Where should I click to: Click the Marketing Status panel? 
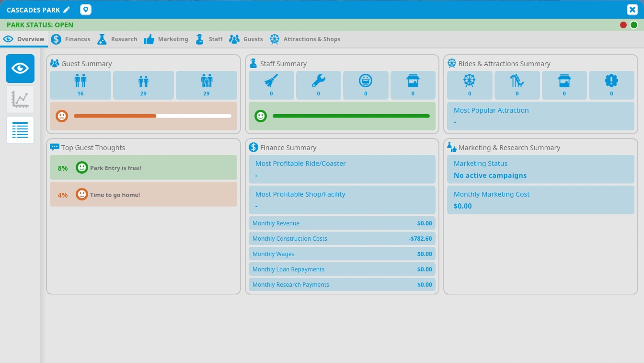[x=540, y=169]
